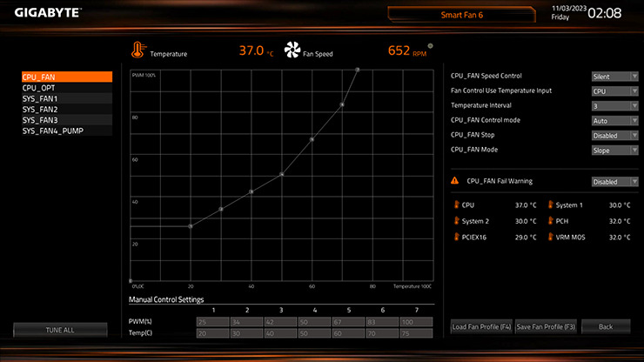
Task: Expand the Fan Control Use Temperature Input dropdown
Action: (x=614, y=91)
